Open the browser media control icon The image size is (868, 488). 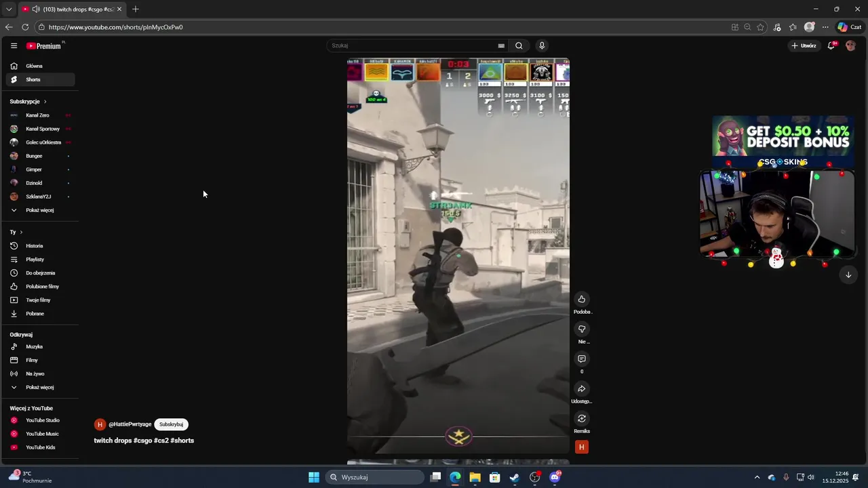(x=777, y=27)
